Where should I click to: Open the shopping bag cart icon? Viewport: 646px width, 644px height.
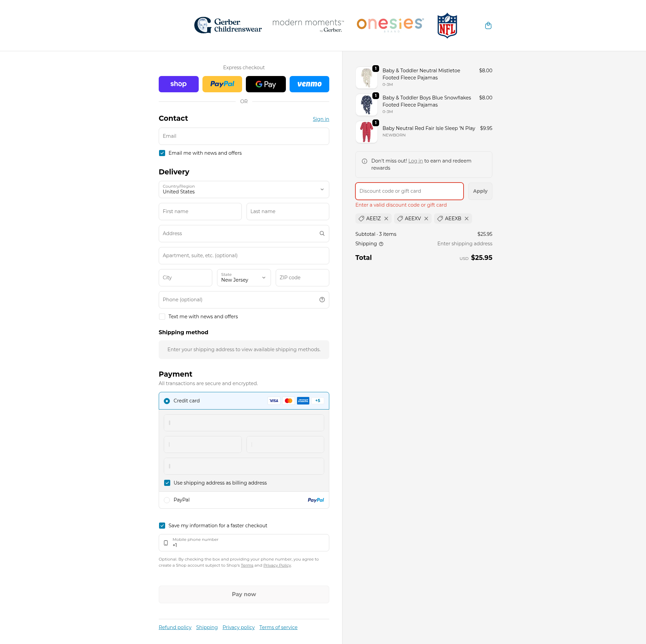point(488,26)
